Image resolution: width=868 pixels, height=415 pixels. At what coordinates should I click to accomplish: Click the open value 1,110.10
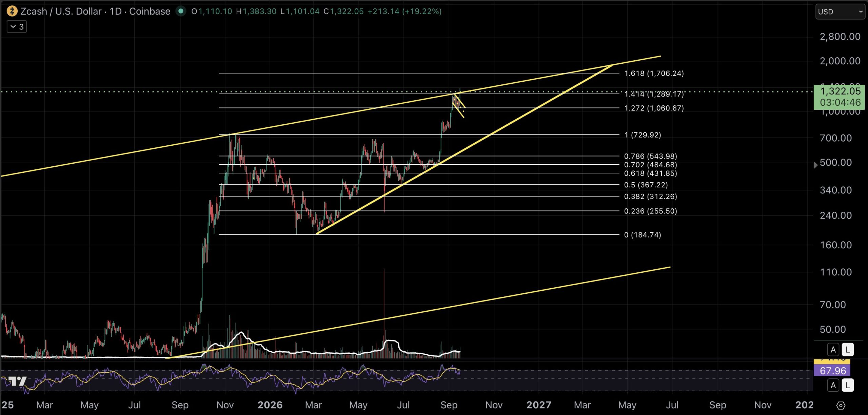click(215, 11)
